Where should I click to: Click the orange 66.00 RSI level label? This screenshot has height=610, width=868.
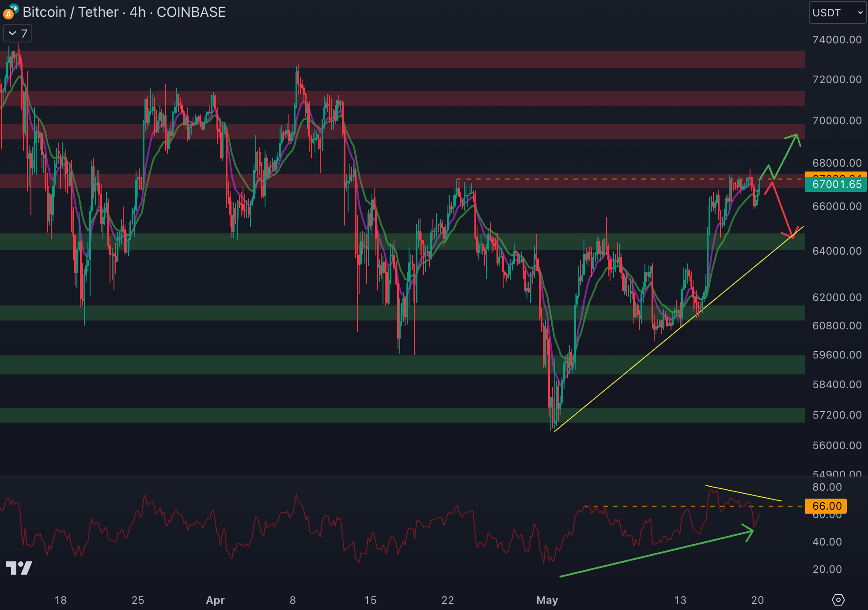click(826, 506)
